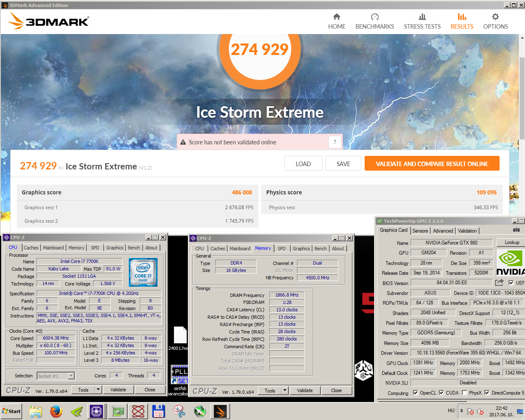Click the 3DMark logo
Image resolution: width=525 pixels, height=420 pixels.
(x=48, y=21)
